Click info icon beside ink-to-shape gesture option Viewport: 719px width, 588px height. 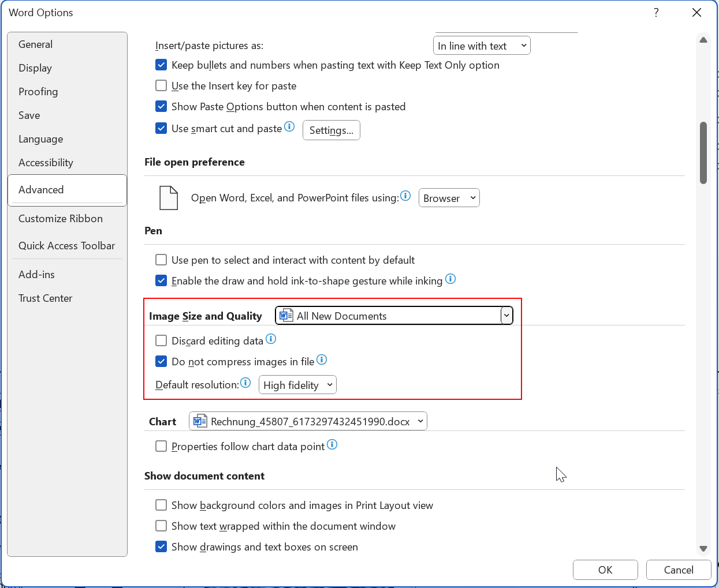tap(450, 279)
